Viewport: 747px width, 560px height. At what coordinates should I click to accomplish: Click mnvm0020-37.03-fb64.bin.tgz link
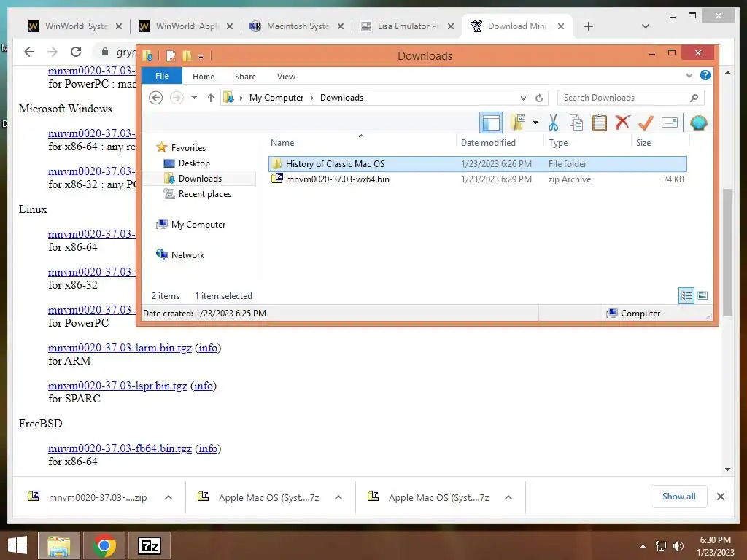120,448
